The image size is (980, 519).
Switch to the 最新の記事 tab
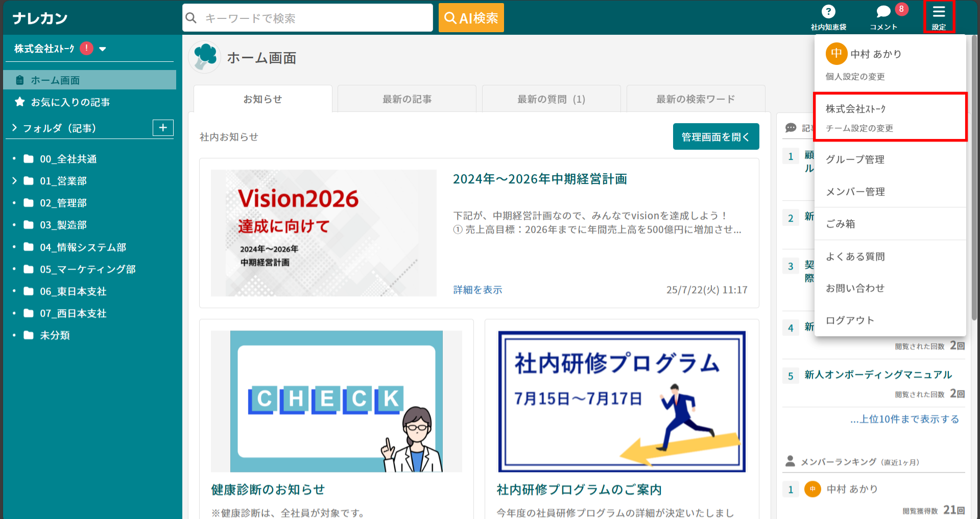coord(407,99)
